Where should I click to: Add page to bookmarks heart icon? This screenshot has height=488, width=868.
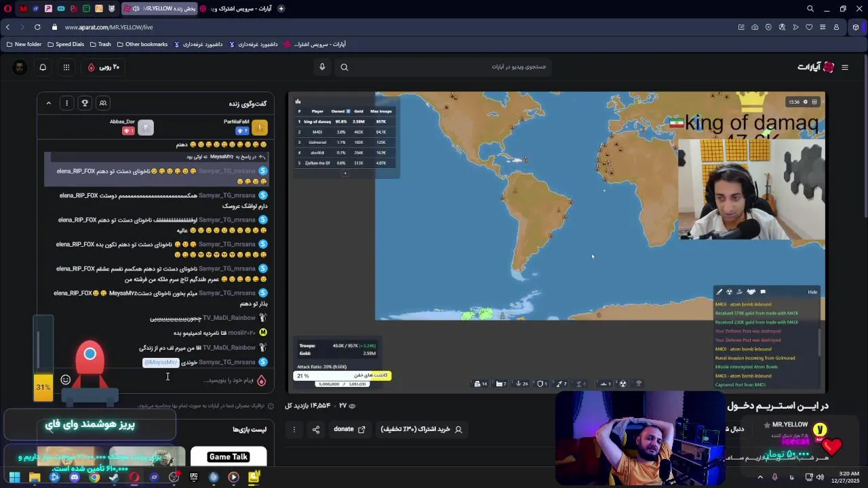(x=809, y=27)
